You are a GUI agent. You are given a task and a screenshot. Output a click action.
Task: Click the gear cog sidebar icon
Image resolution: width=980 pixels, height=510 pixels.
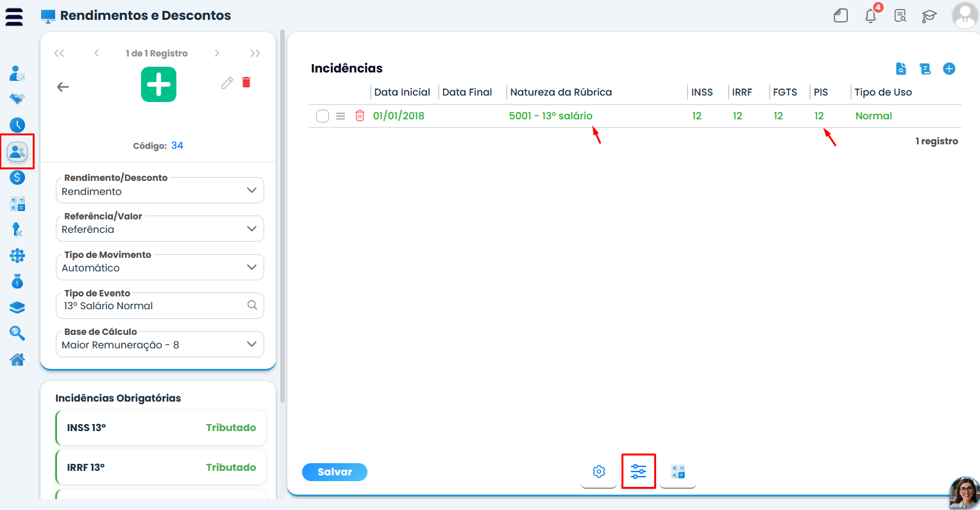17,255
